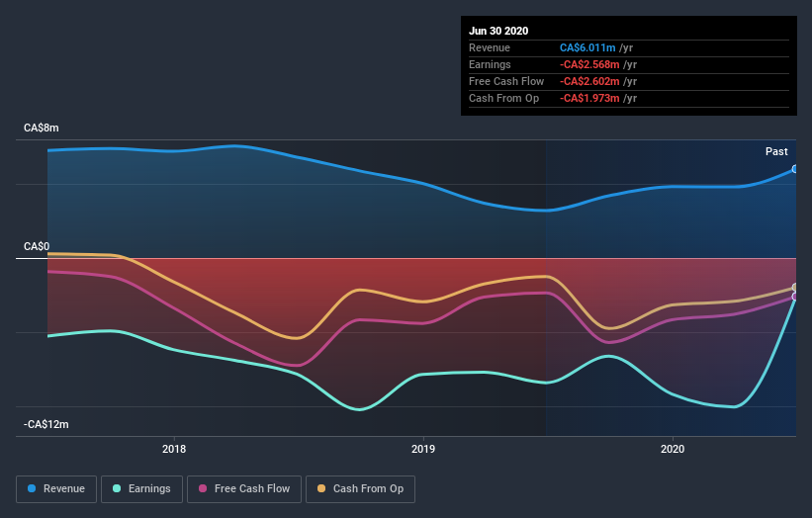The height and width of the screenshot is (518, 812).
Task: Click the Free Cash Flow endpoint marker
Action: (795, 297)
